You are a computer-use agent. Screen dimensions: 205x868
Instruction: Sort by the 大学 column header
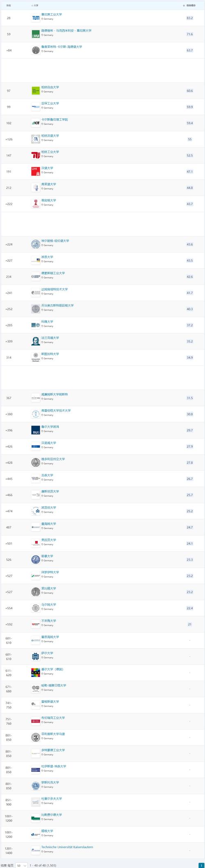[x=35, y=5]
